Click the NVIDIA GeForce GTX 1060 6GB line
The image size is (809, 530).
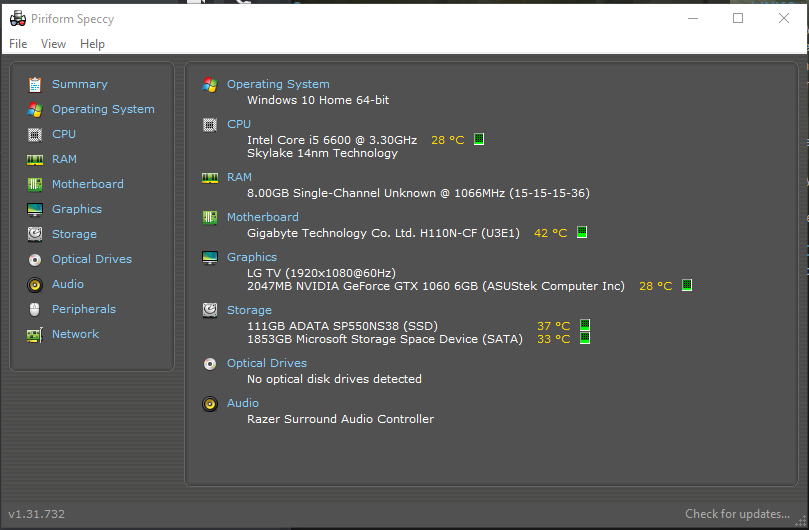tap(436, 286)
